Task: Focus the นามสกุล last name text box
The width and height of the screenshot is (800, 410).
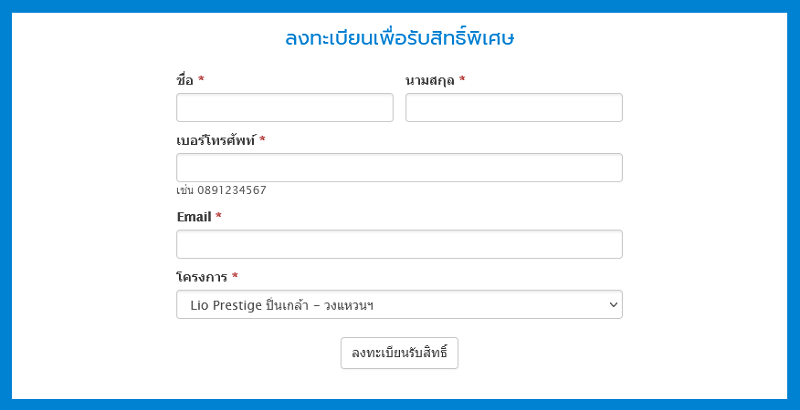Action: coord(514,108)
